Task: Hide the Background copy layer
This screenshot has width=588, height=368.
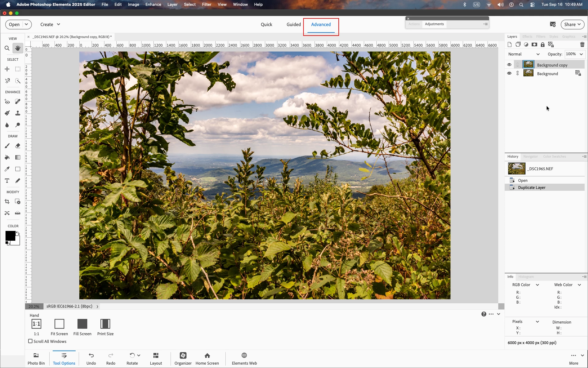Action: pos(509,65)
